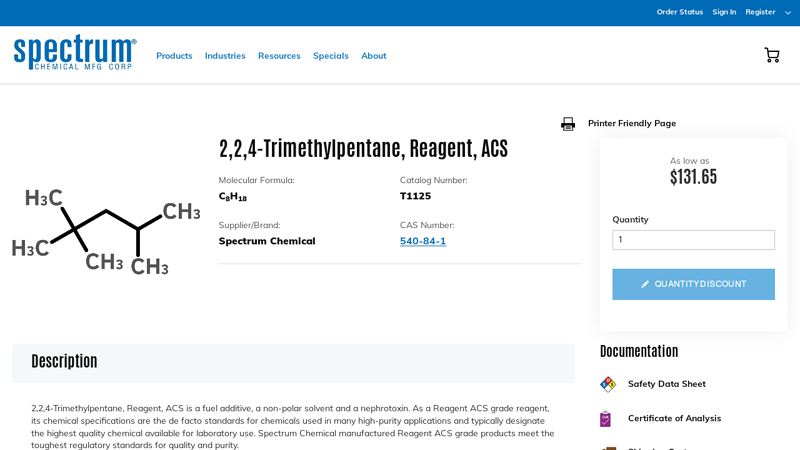Click the pencil icon on Quantity Discount
800x450 pixels.
645,284
